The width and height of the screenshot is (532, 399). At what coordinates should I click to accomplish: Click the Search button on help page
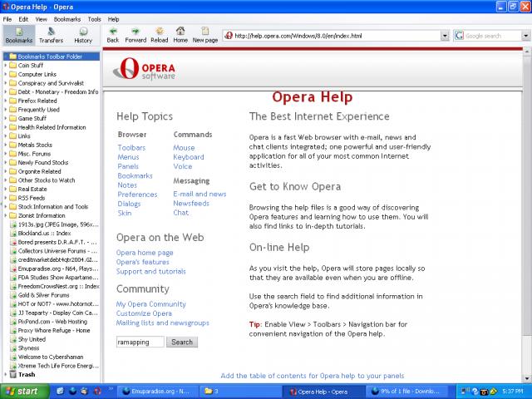tap(182, 342)
